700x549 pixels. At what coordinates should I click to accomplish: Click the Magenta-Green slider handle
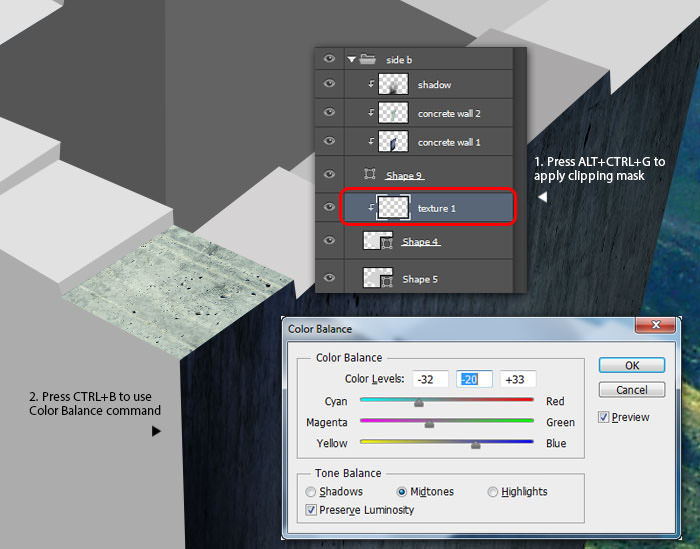[x=429, y=424]
